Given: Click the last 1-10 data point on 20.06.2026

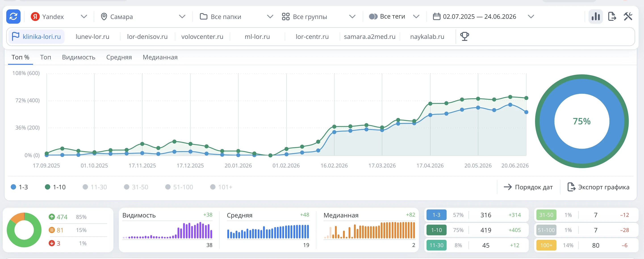Looking at the screenshot, I should (x=526, y=98).
